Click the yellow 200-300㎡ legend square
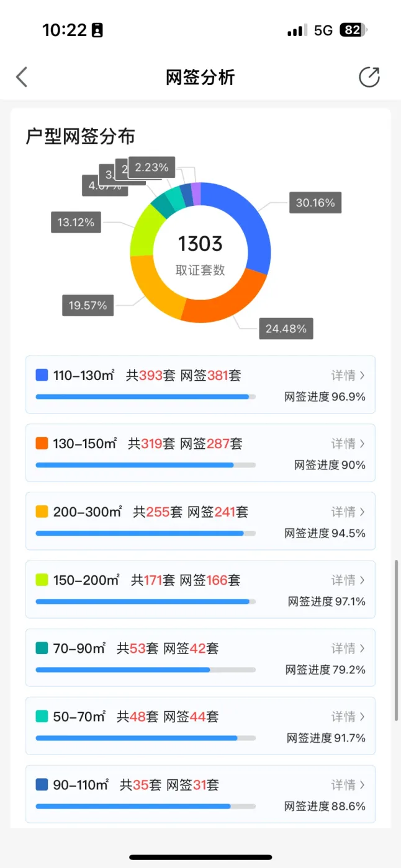Image resolution: width=401 pixels, height=868 pixels. (x=42, y=511)
